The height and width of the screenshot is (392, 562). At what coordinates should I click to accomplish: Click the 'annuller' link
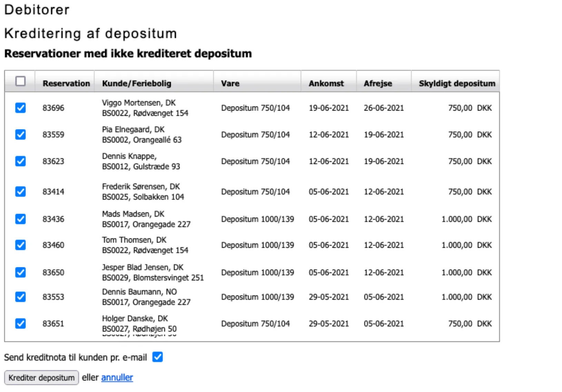(117, 378)
